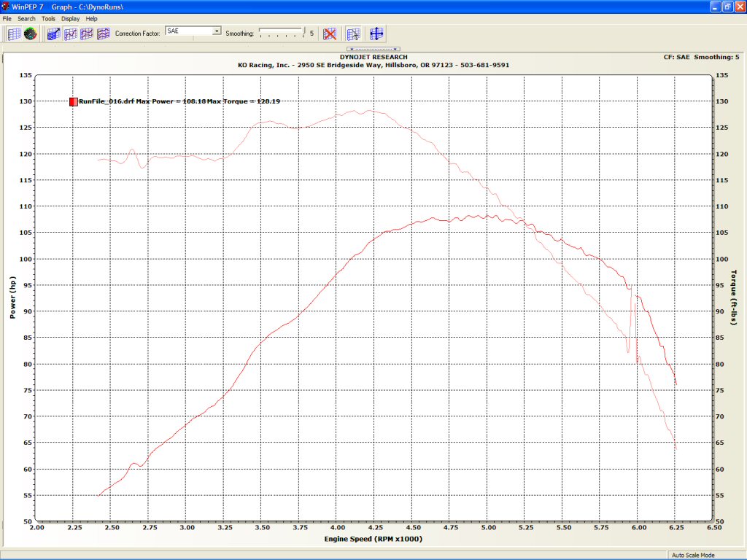Open the Tools menu

pos(48,18)
